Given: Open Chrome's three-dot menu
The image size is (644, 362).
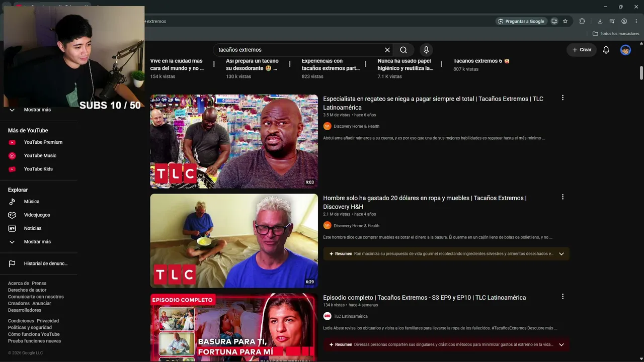Looking at the screenshot, I should click(x=636, y=21).
